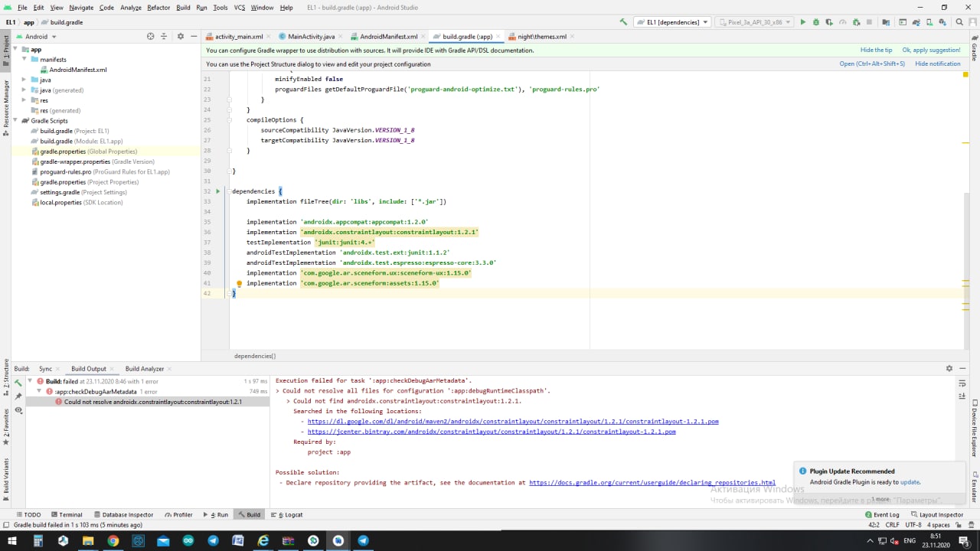Collapse the :app:checkDebugAarMetadata node
The image size is (980, 551).
(x=39, y=391)
